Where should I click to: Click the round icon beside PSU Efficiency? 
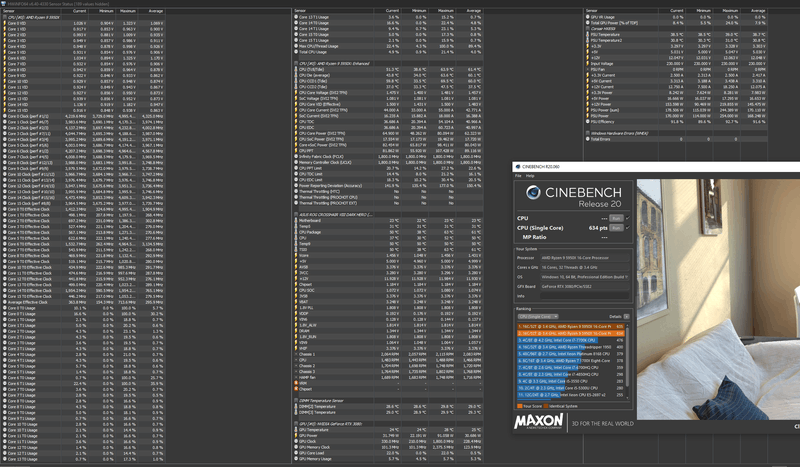click(588, 121)
